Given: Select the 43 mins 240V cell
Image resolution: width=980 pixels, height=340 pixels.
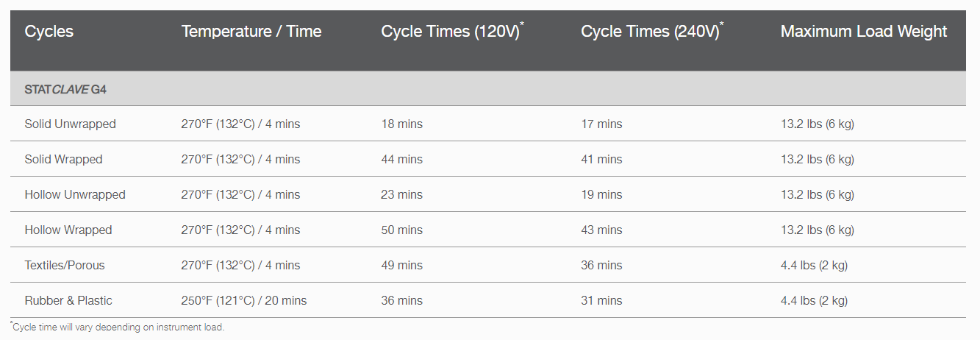Looking at the screenshot, I should (x=601, y=230).
